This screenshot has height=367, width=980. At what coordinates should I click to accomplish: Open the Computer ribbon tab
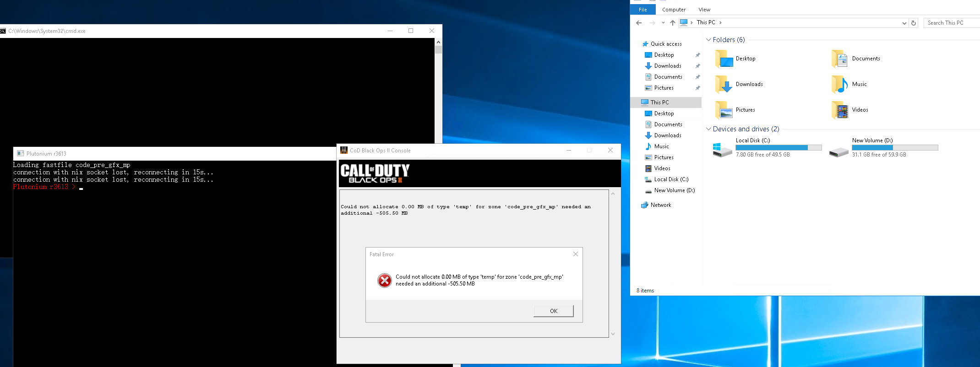[x=674, y=10]
